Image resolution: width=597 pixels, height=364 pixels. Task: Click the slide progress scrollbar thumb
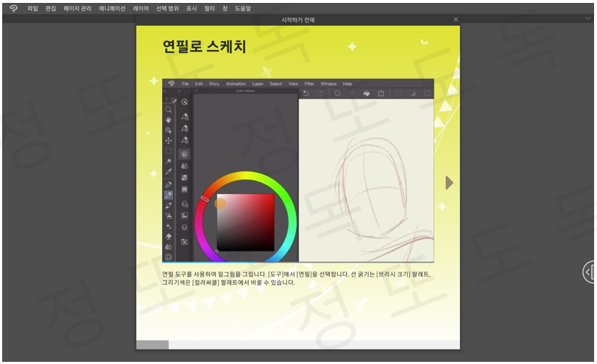click(152, 345)
